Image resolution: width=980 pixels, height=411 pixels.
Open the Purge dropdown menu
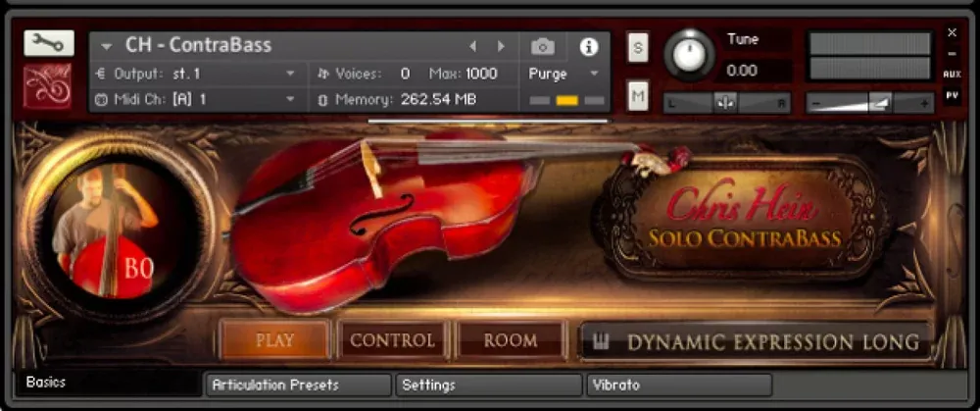(x=563, y=74)
